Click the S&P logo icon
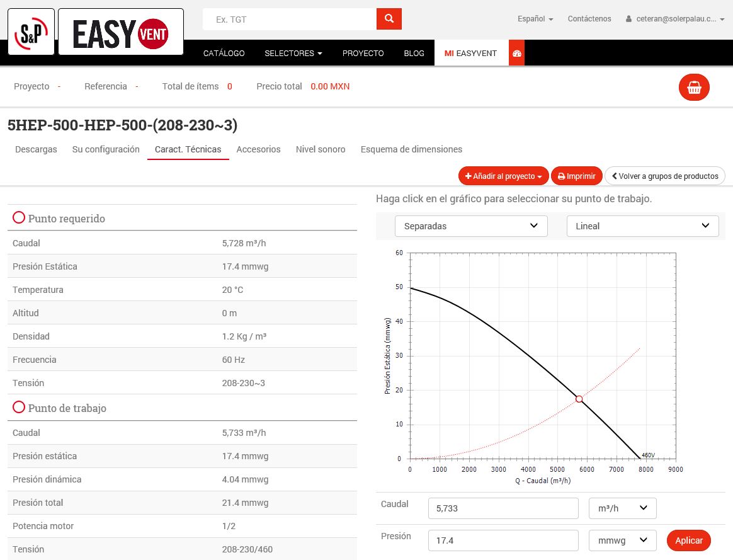The image size is (733, 560). pos(31,32)
